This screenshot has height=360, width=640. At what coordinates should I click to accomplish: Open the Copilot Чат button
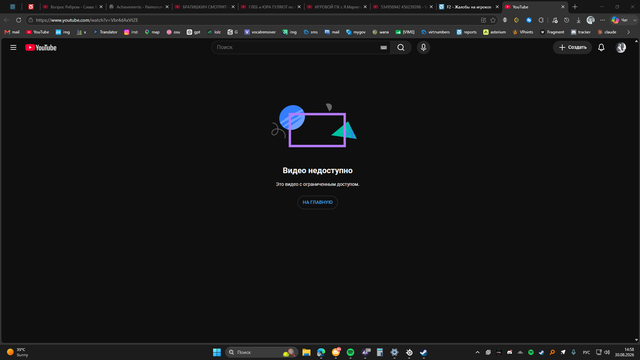tap(620, 20)
